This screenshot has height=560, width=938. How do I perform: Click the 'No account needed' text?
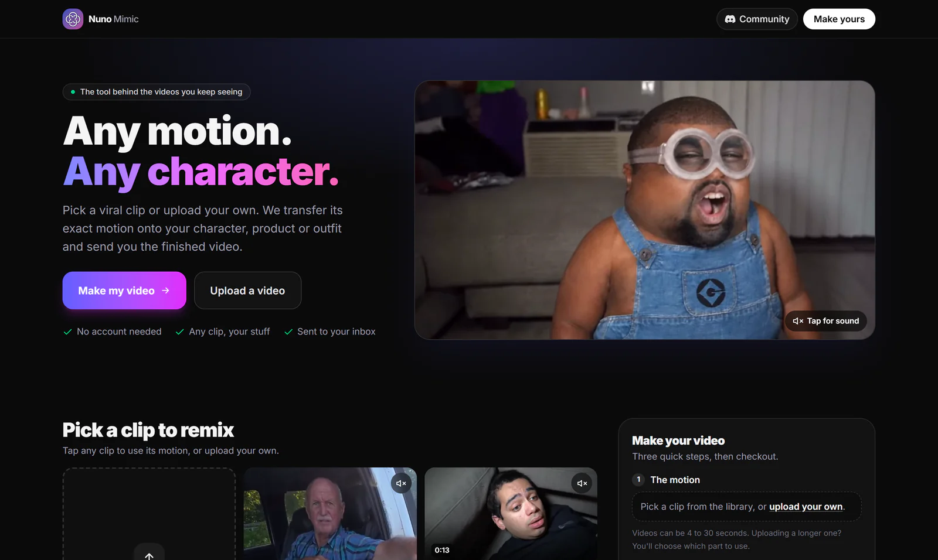click(119, 332)
